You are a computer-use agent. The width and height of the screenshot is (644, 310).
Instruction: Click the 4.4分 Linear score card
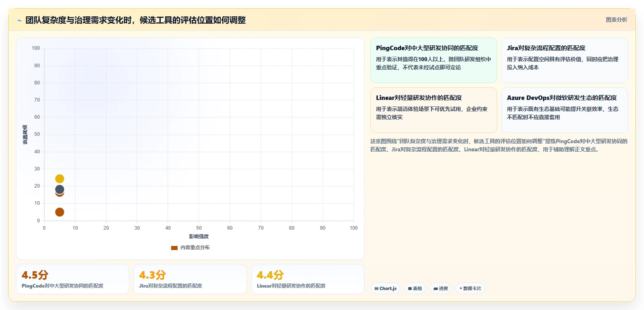(x=308, y=279)
